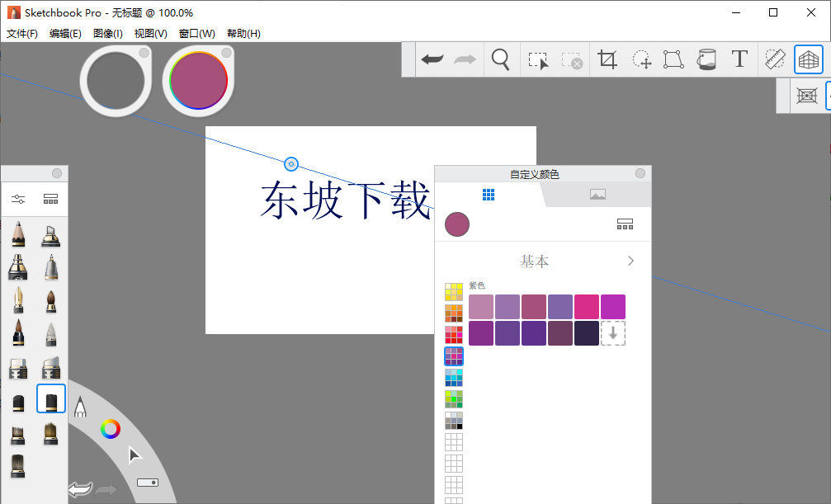
Task: Click the Undo arrow in toolbar
Action: [432, 59]
